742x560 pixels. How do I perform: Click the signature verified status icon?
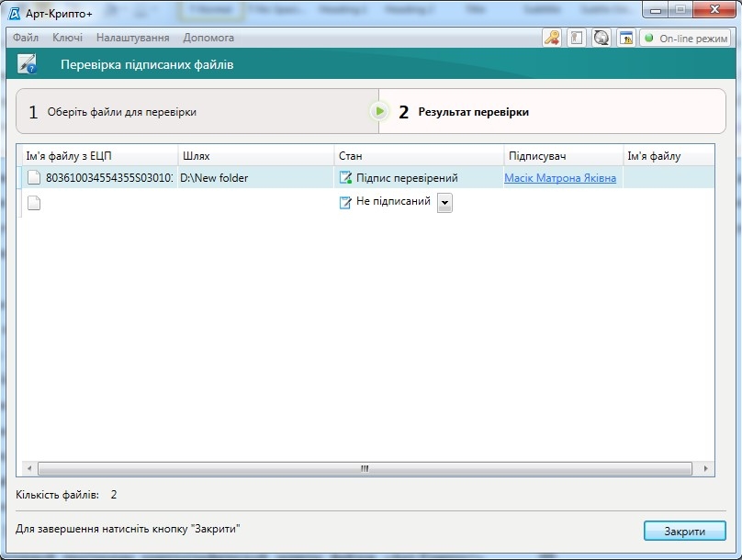[345, 178]
